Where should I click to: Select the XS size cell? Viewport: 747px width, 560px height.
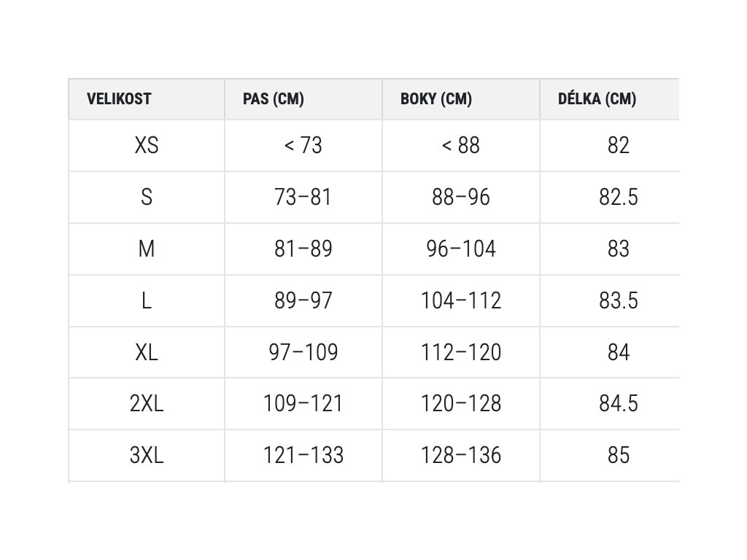(147, 145)
